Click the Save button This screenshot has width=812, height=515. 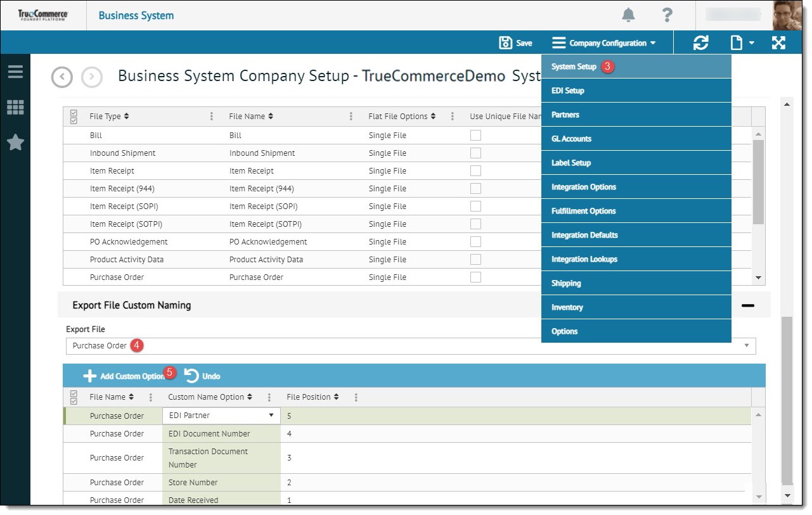515,42
